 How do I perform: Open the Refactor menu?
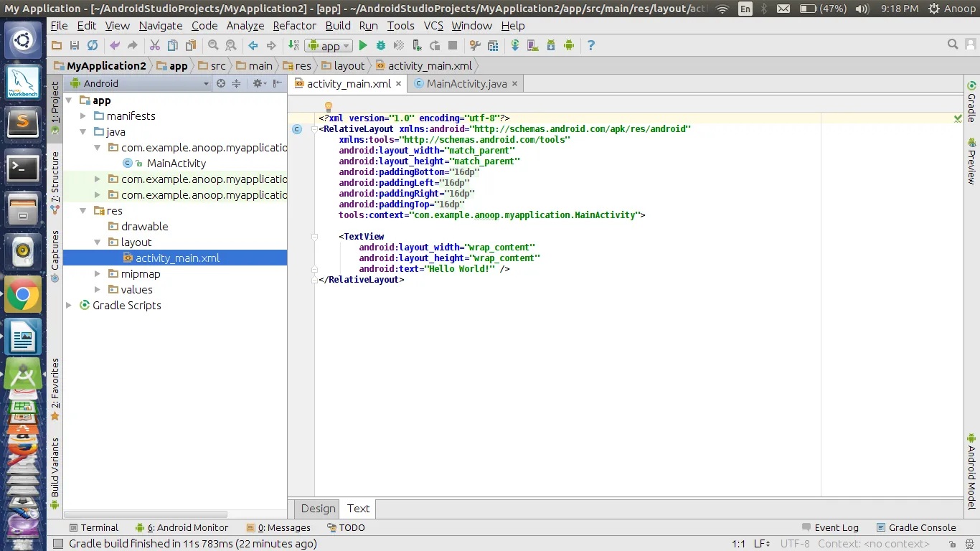click(x=294, y=25)
